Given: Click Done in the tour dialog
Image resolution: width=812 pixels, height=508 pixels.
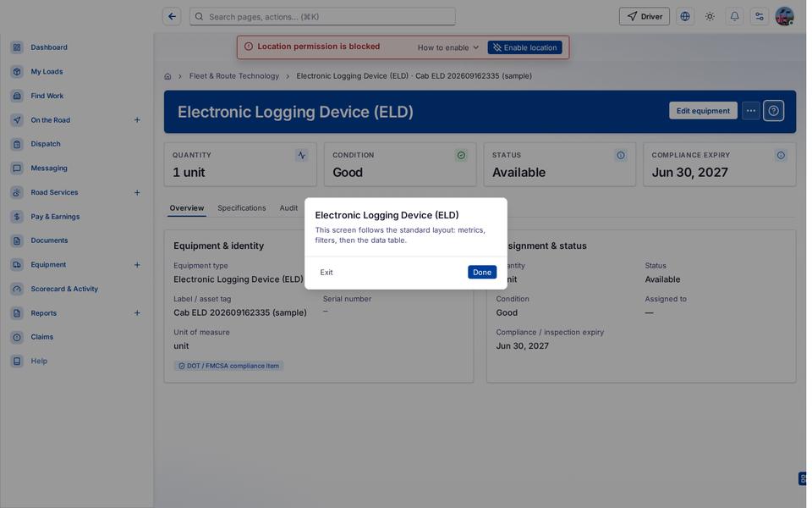Looking at the screenshot, I should click(481, 272).
